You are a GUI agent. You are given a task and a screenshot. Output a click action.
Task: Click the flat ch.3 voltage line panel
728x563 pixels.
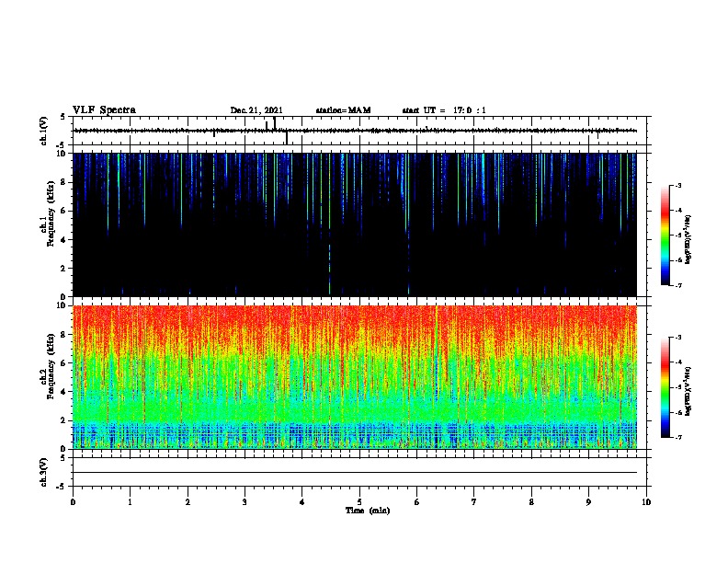360,472
